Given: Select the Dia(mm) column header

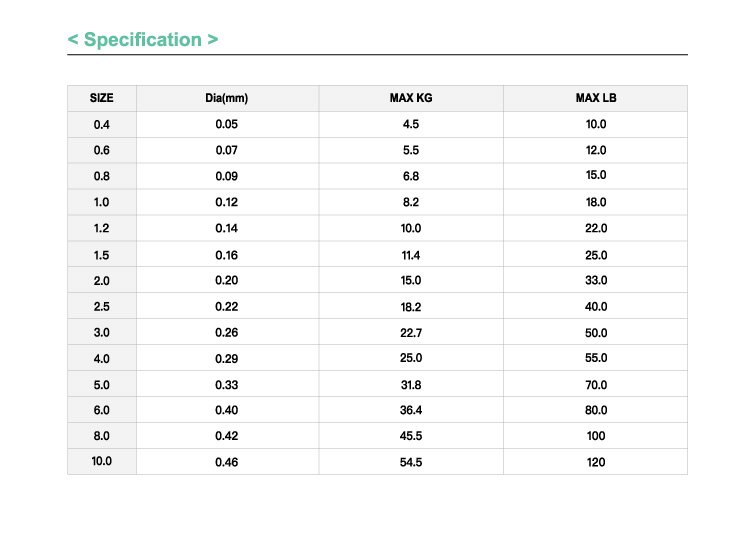Looking at the screenshot, I should (x=226, y=98).
